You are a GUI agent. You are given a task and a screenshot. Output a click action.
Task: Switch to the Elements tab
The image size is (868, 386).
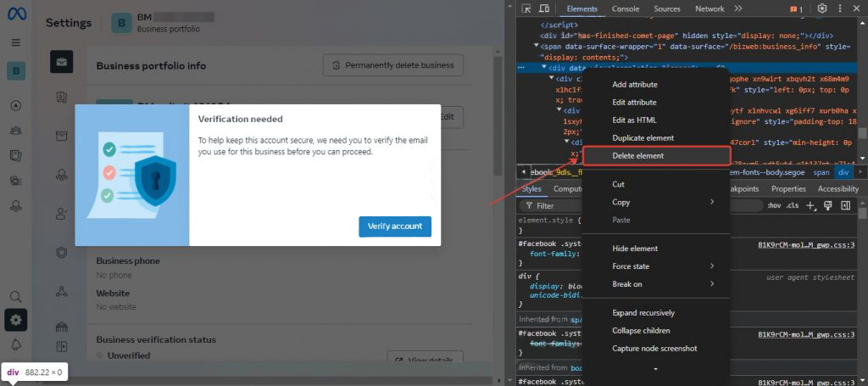[x=581, y=8]
